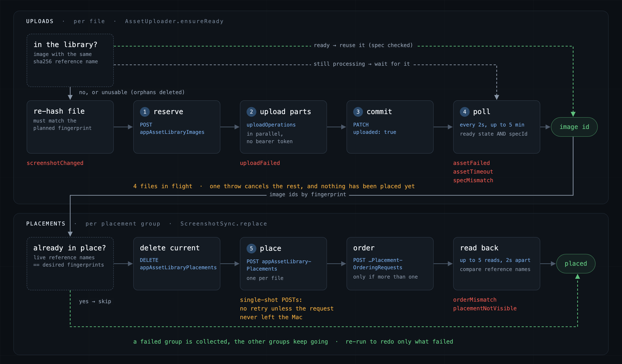Click the 'assetFailed' error label
Image resolution: width=622 pixels, height=364 pixels.
[x=471, y=163]
